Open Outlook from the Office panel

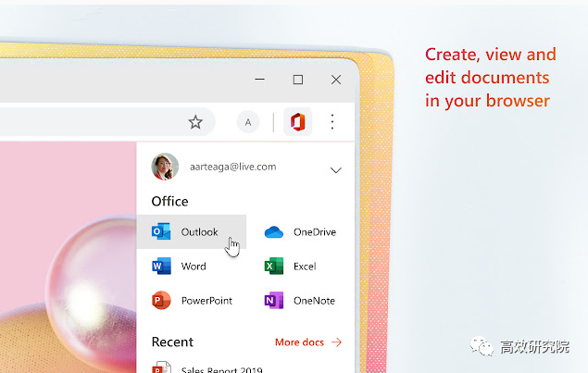coord(192,231)
